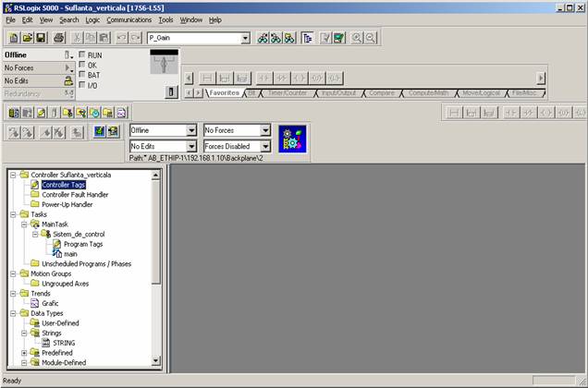Click the BAT status indicator box
The height and width of the screenshot is (388, 588).
tap(82, 75)
